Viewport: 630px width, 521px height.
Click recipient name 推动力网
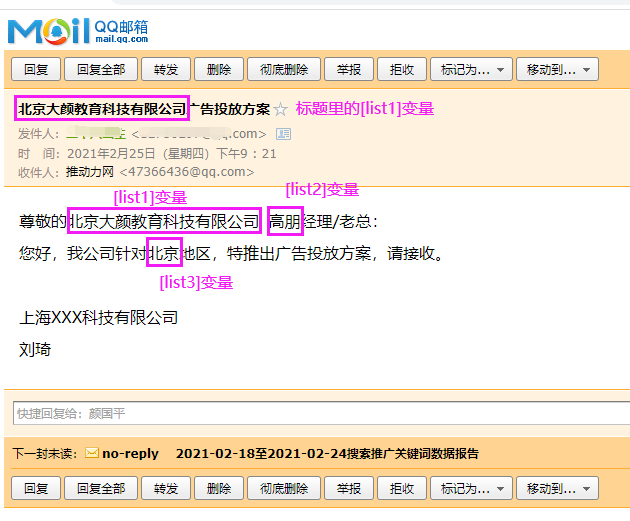point(90,172)
